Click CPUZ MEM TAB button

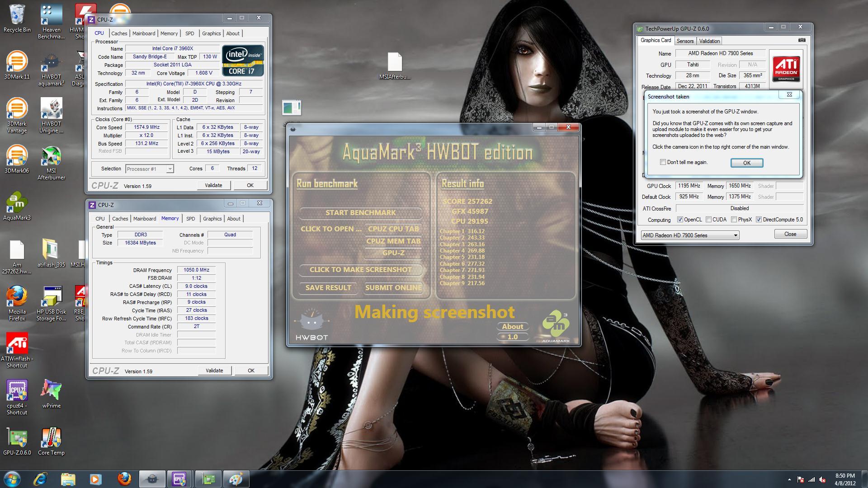click(393, 241)
